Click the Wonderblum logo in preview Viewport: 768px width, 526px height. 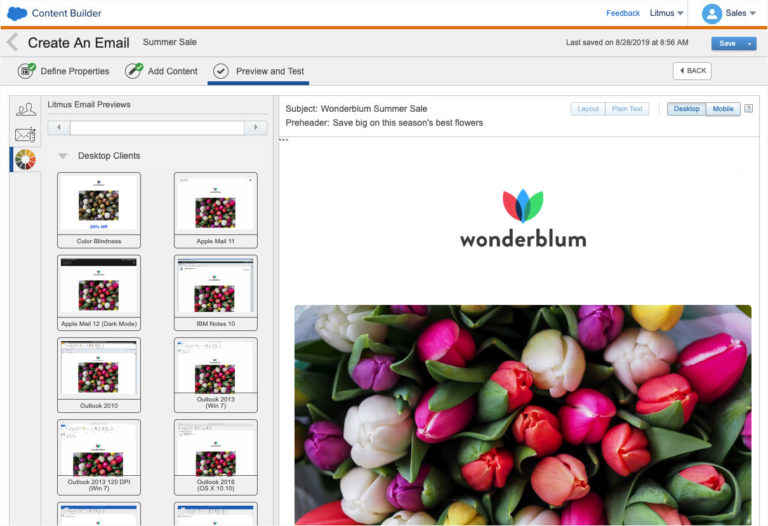523,218
